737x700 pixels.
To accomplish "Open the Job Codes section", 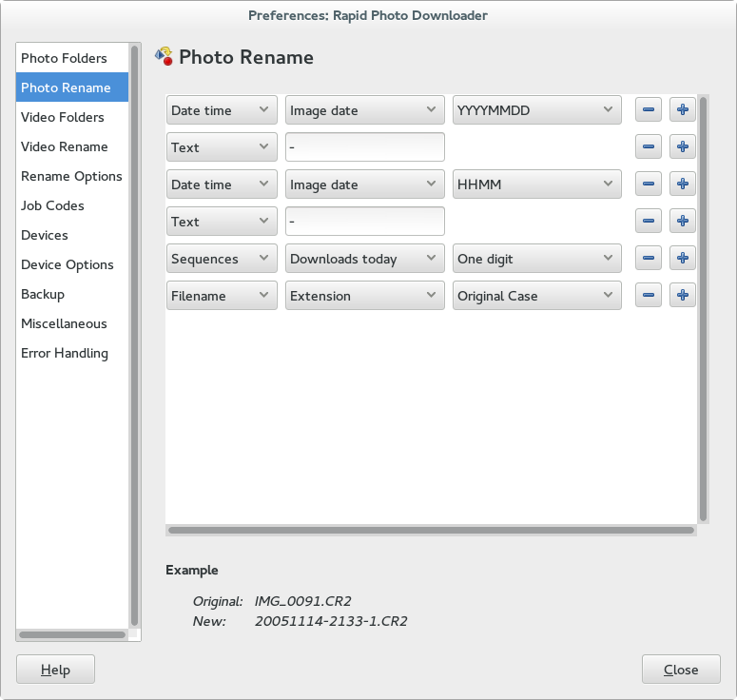I will point(72,205).
